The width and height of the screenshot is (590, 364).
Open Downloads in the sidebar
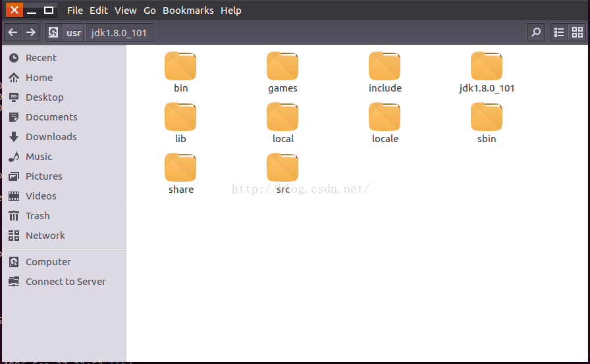(64, 137)
